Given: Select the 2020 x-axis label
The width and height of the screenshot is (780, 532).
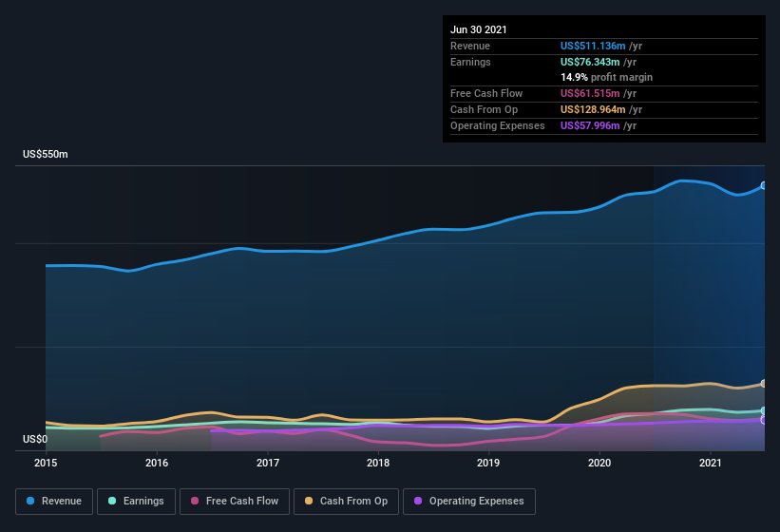Looking at the screenshot, I should pyautogui.click(x=599, y=463).
